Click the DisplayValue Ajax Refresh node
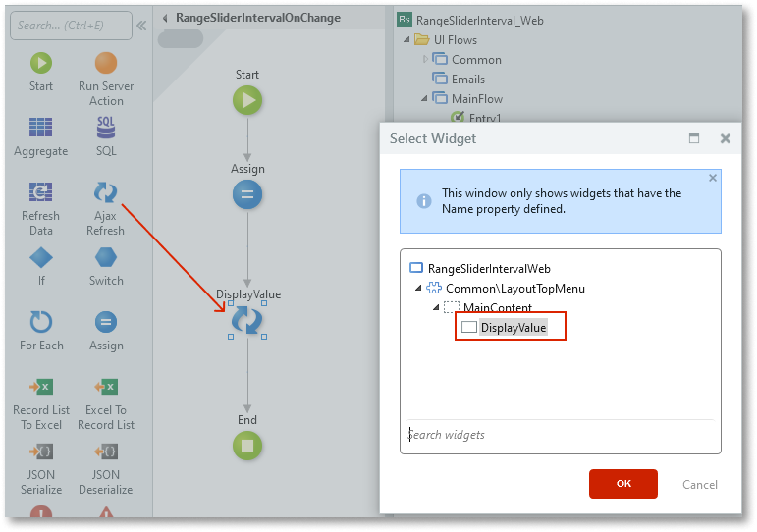757x532 pixels. click(x=247, y=321)
